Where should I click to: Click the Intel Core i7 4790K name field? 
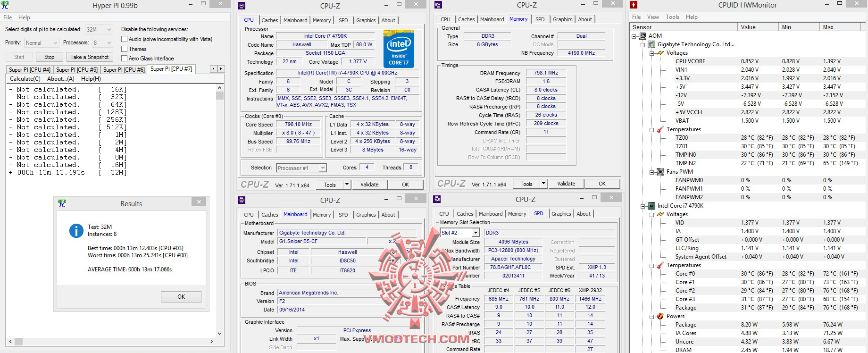[325, 36]
